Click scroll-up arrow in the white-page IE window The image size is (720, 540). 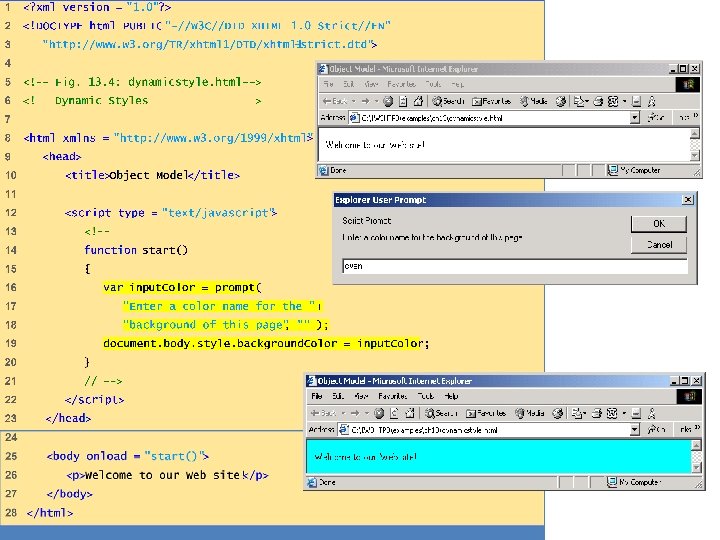tap(695, 133)
